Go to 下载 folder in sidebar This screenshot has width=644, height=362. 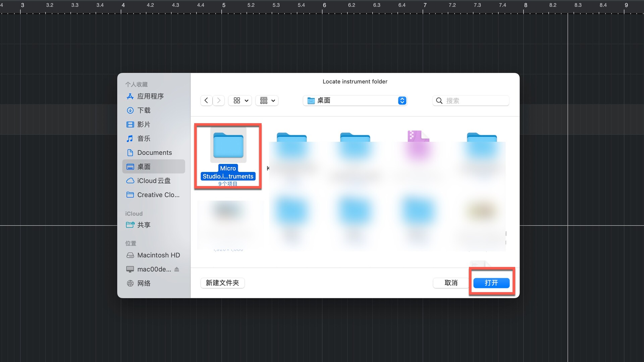coord(144,110)
